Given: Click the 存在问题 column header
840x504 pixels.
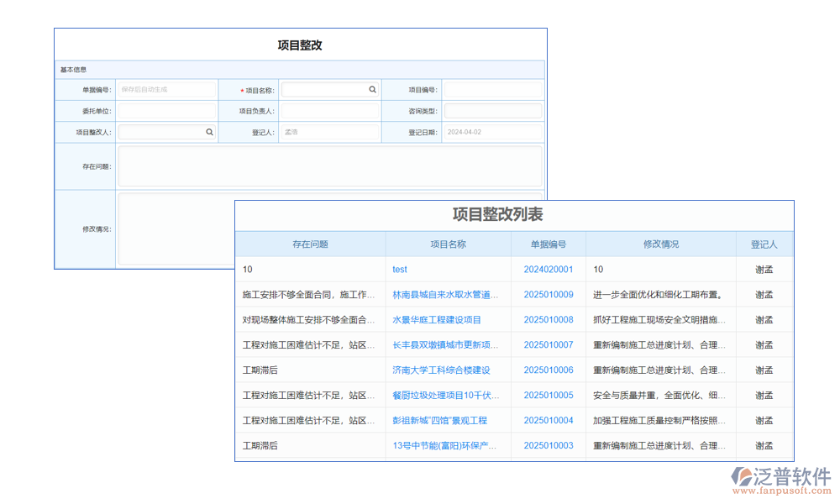Looking at the screenshot, I should pos(310,244).
